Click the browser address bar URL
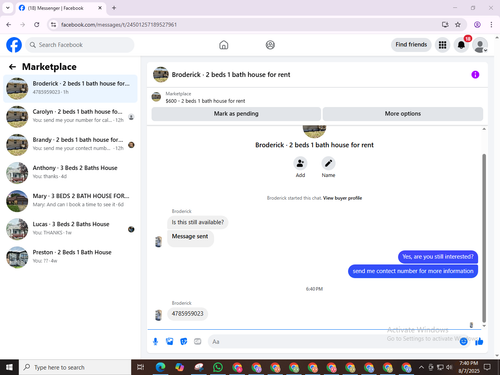 [119, 25]
